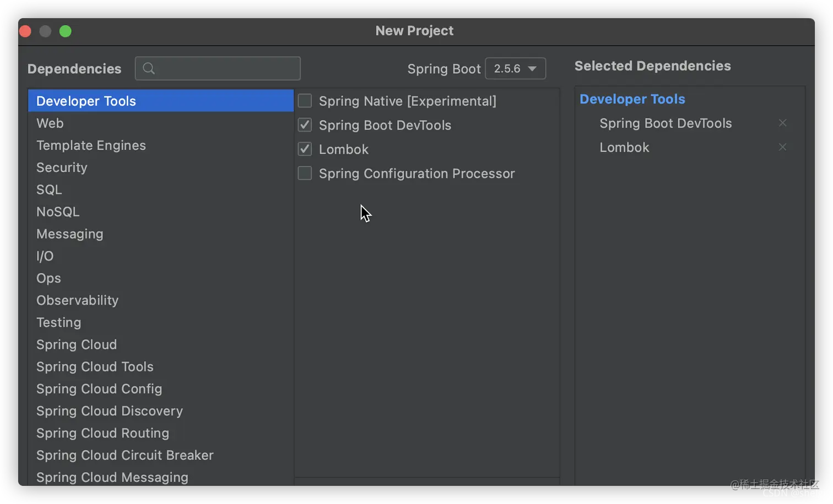Enable Spring Native [Experimental] checkbox
833x504 pixels.
coord(305,101)
